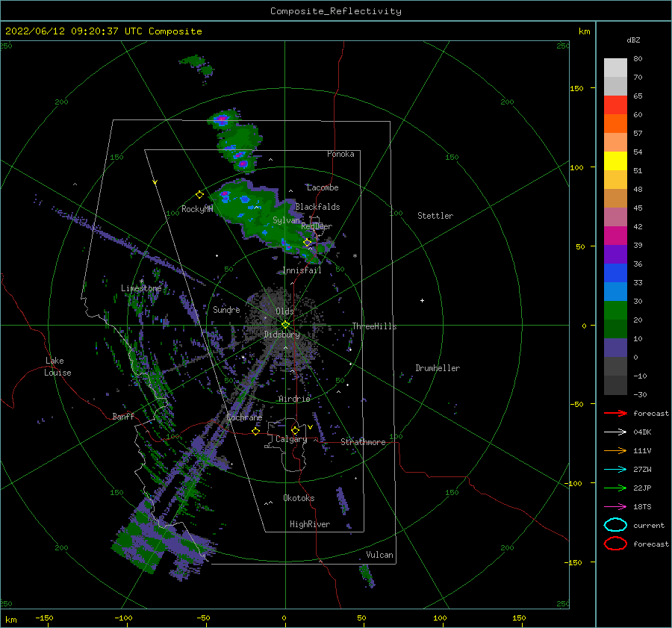Screen dimensions: 672x628
Task: Click the red 60-65 dBZ swatch
Action: [x=615, y=105]
